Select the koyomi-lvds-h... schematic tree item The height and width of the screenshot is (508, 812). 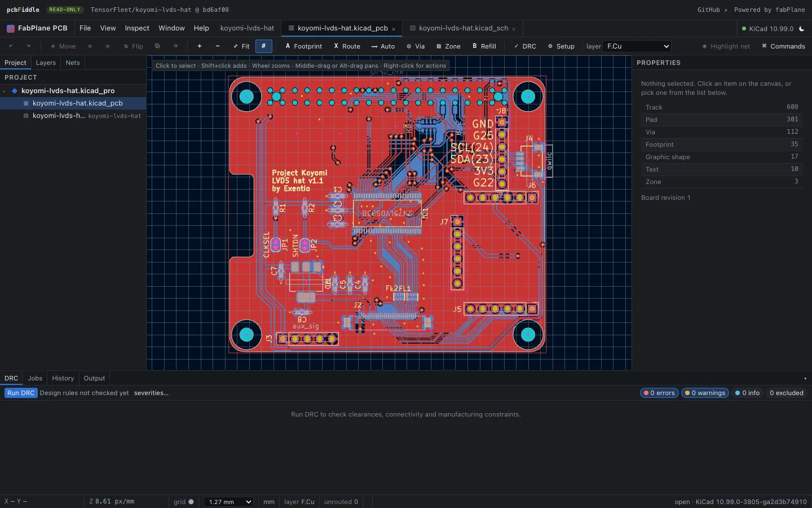[73, 116]
